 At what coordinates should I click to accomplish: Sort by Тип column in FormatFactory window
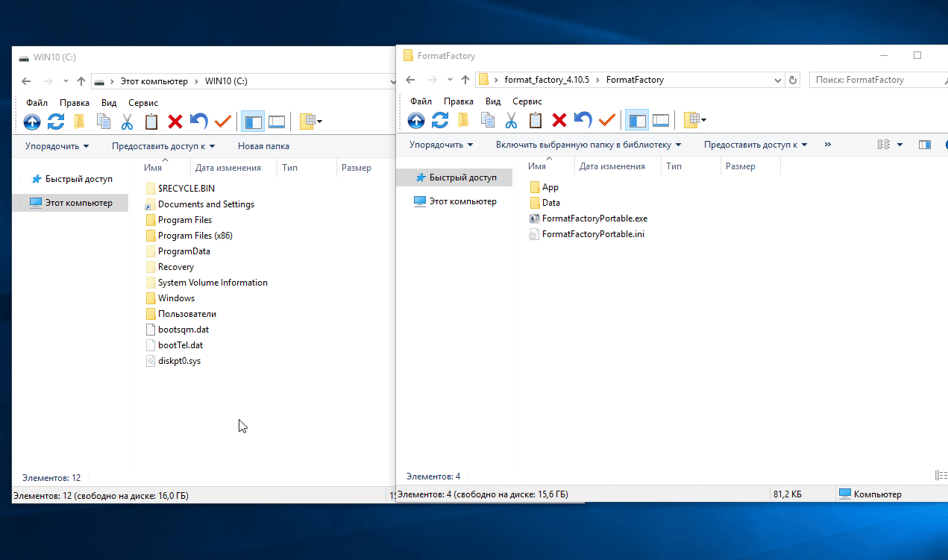pos(691,166)
